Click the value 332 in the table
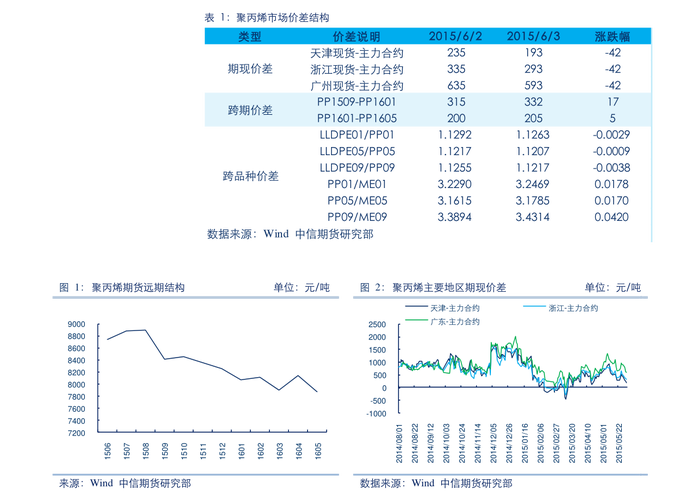 (533, 102)
